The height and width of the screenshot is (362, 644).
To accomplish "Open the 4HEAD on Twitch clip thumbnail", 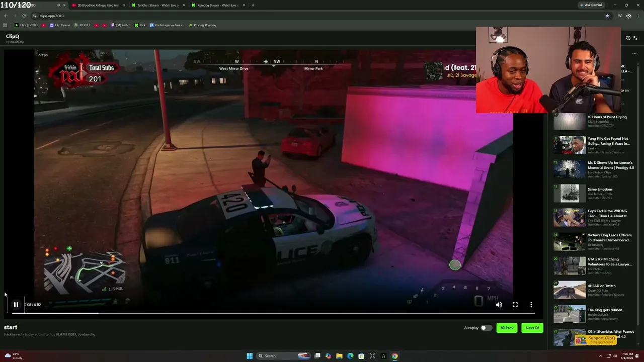I will click(x=570, y=290).
